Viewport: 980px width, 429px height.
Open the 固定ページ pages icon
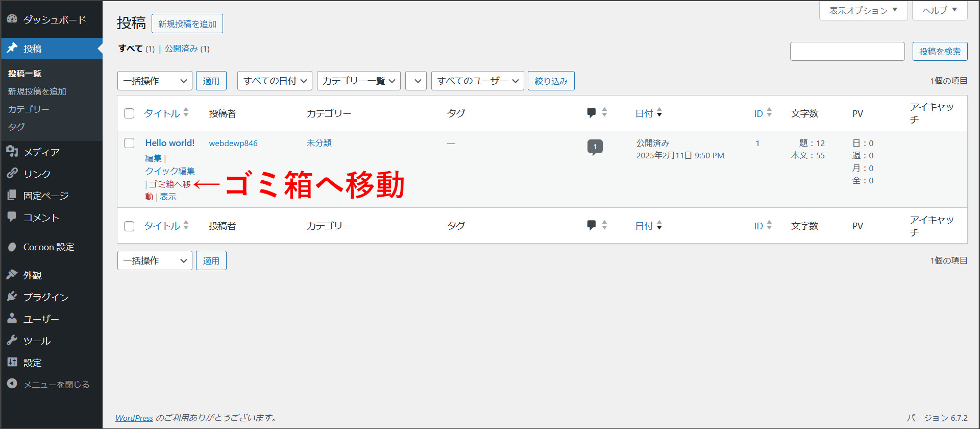(12, 195)
